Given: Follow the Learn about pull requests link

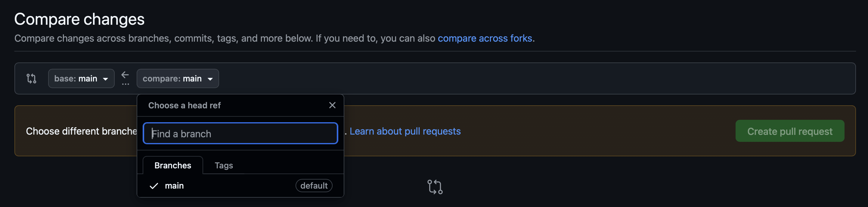Looking at the screenshot, I should 405,131.
